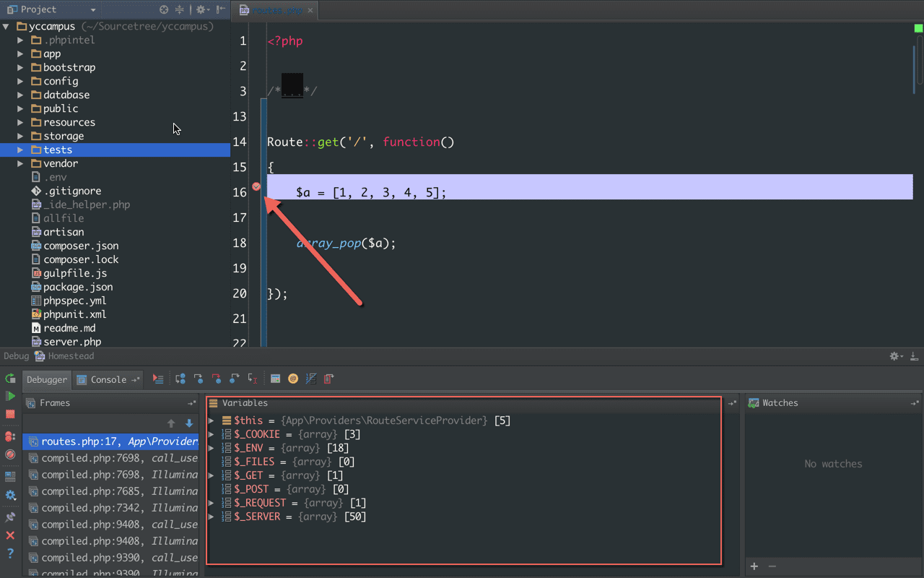Open View Breakpoints dialog icon

coord(10,436)
